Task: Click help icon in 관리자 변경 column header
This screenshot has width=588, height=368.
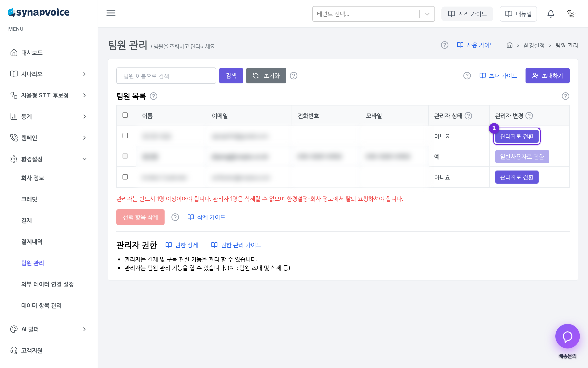Action: click(529, 116)
